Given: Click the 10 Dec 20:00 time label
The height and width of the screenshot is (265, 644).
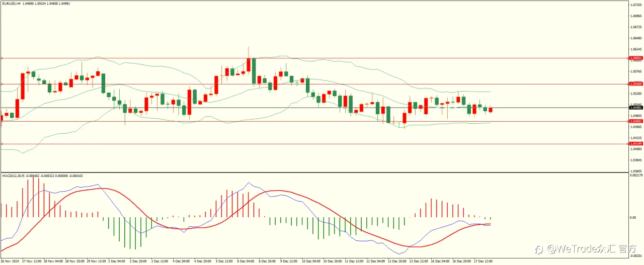Looking at the screenshot, I should coord(332,261).
